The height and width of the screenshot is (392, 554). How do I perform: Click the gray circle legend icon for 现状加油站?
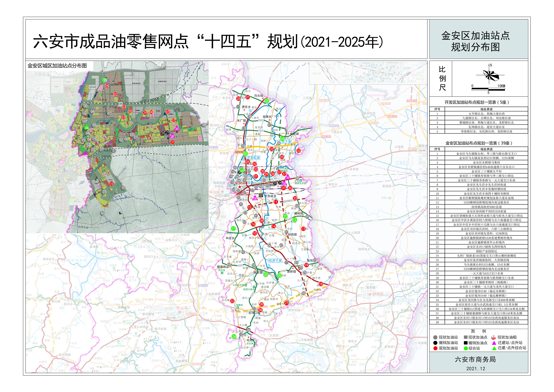[435, 338]
